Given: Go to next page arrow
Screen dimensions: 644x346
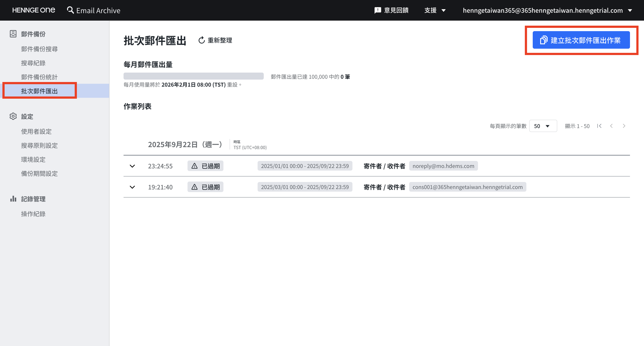Looking at the screenshot, I should point(624,126).
